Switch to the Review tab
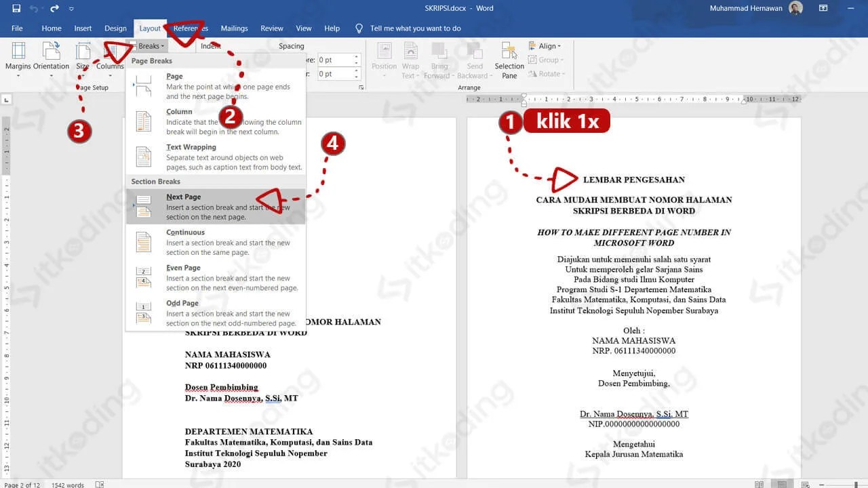This screenshot has width=868, height=488. (x=272, y=28)
